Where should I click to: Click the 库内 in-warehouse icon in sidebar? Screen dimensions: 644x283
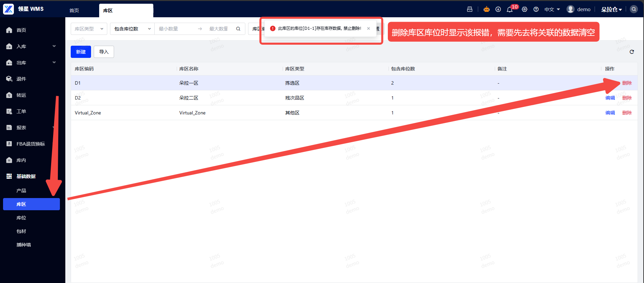point(9,160)
